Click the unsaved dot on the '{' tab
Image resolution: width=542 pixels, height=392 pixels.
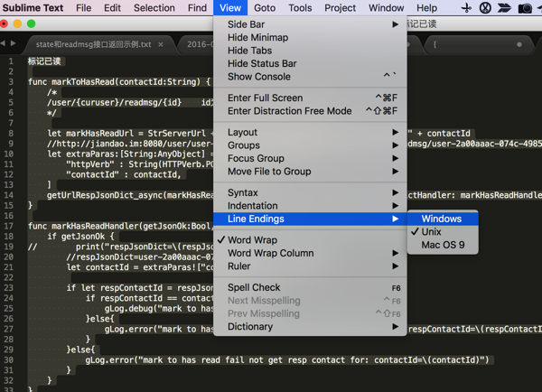[x=519, y=43]
